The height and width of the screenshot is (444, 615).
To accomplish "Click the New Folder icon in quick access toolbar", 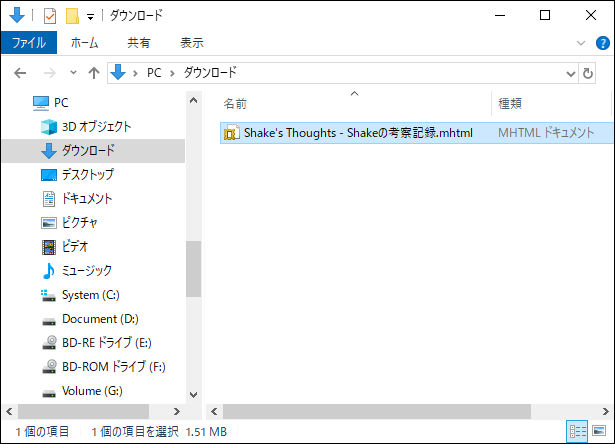I will (72, 16).
